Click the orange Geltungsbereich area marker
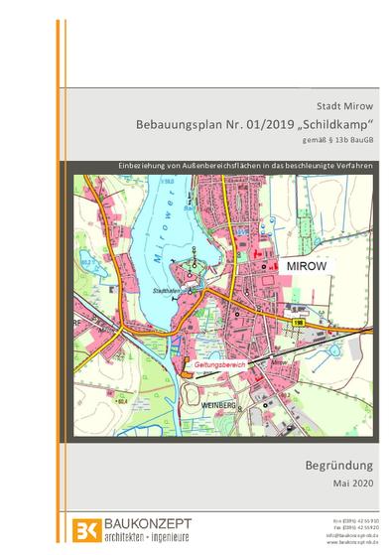Screen dimensions: 392x555 point(187,369)
